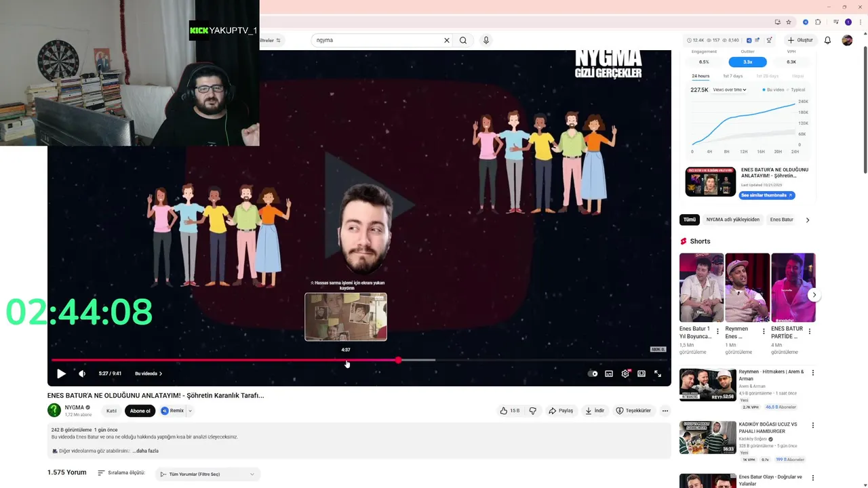Open the YouTube account avatar
The width and height of the screenshot is (868, 488).
tap(847, 40)
